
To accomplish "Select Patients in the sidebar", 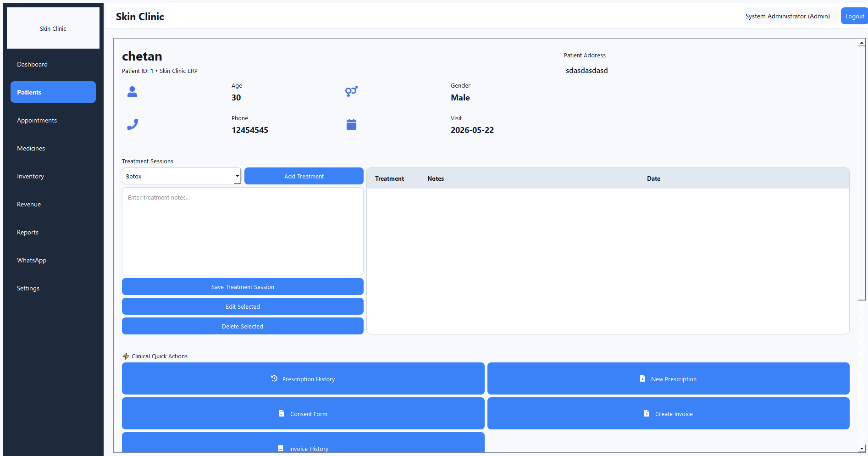I will pos(53,92).
